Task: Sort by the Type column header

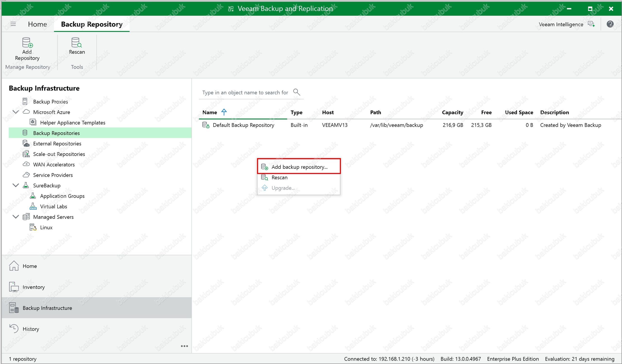Action: point(296,112)
